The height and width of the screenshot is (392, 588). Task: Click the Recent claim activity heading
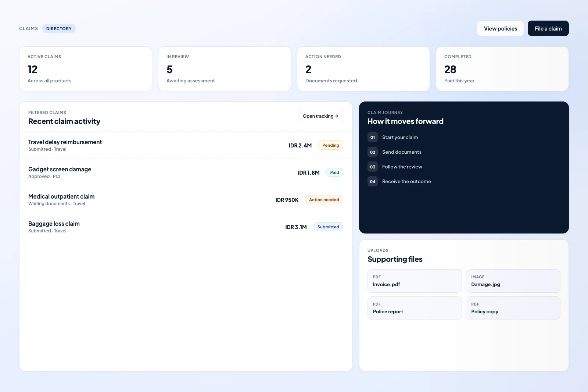(64, 121)
